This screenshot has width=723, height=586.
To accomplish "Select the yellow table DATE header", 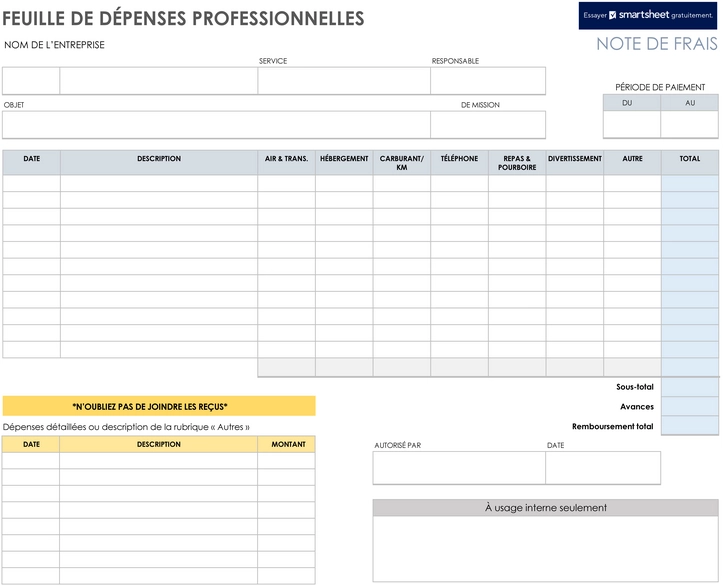I will click(31, 444).
